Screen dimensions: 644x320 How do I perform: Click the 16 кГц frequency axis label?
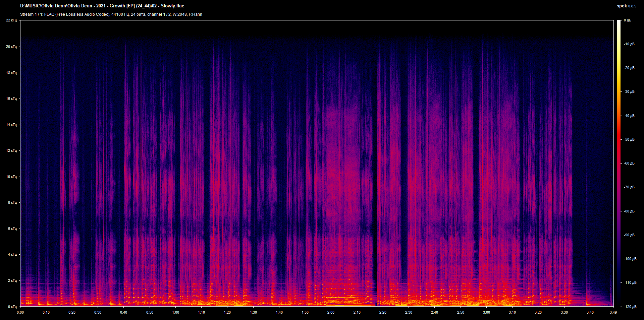11,99
